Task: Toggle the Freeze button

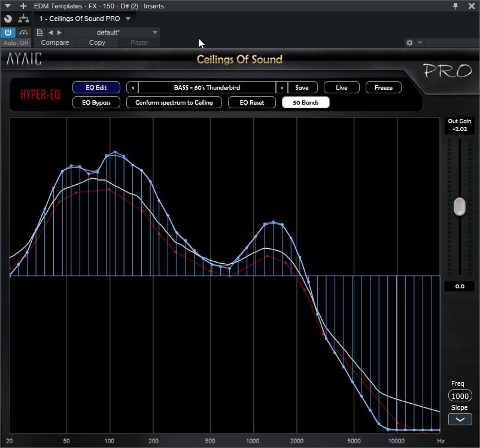Action: tap(384, 87)
